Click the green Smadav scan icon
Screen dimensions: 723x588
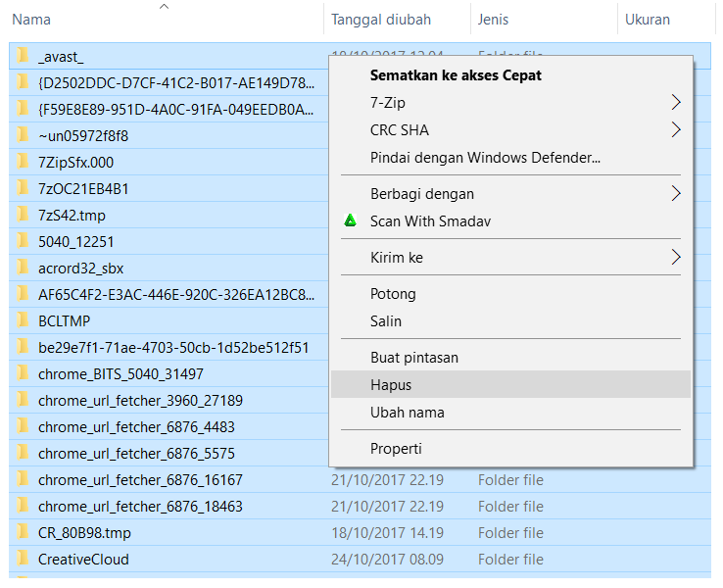[x=350, y=221]
